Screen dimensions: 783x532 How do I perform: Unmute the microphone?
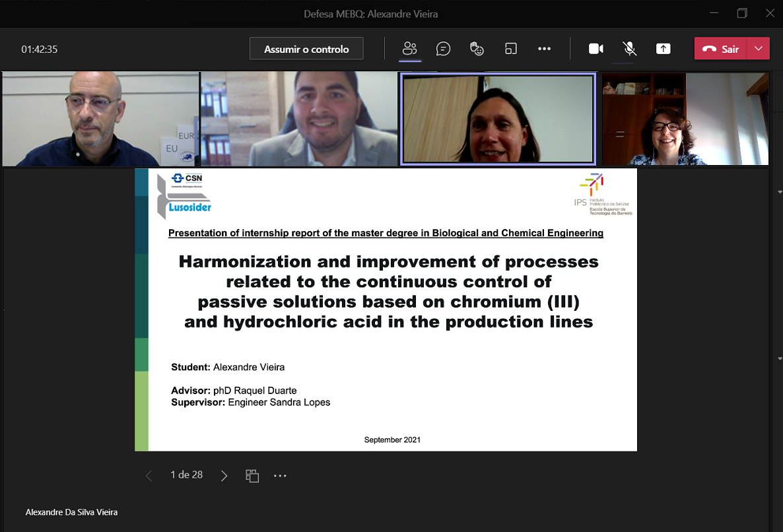point(629,49)
